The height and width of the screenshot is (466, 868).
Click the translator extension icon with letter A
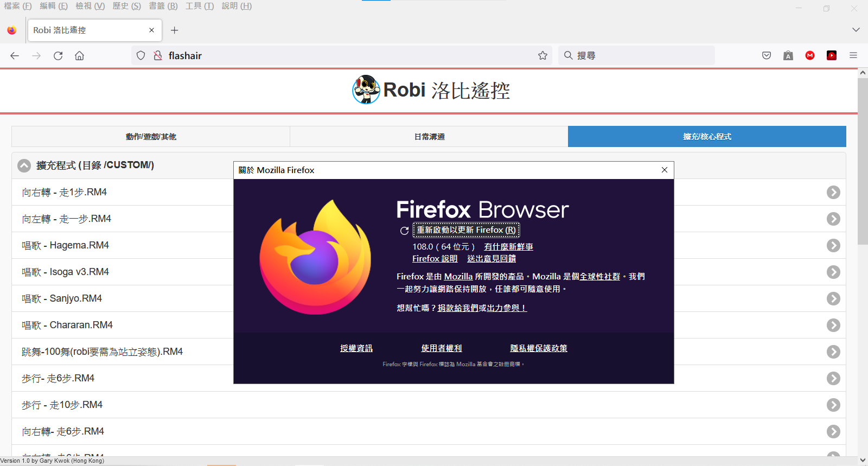tap(788, 55)
